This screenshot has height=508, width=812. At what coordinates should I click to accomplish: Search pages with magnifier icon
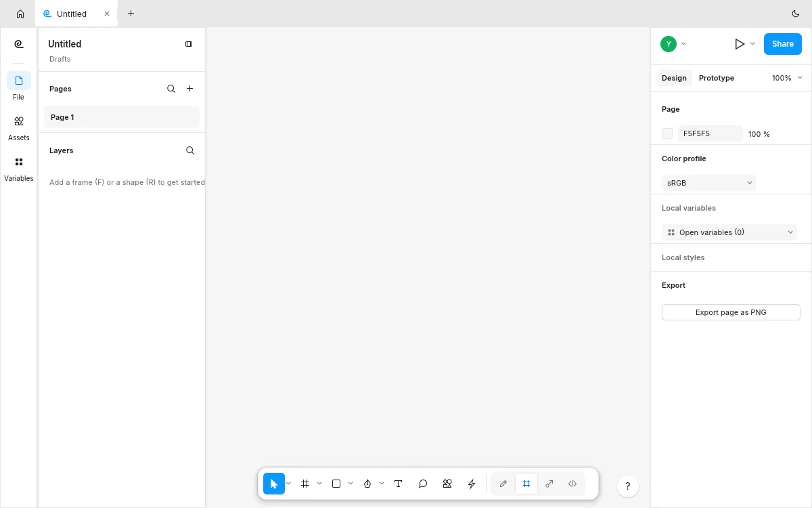pos(171,89)
